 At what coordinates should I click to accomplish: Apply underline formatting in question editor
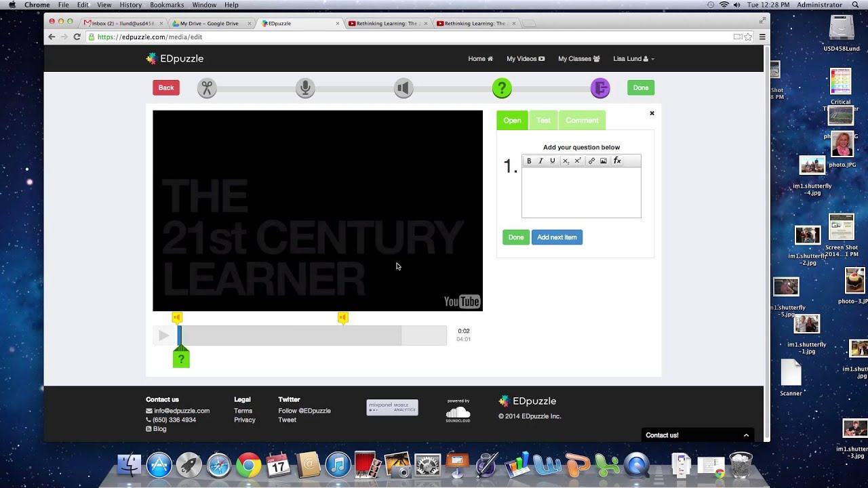(552, 161)
